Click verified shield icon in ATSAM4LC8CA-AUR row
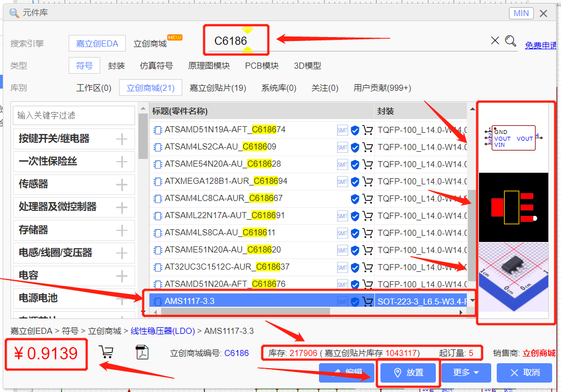Viewport: 561px width, 392px height. [x=355, y=199]
